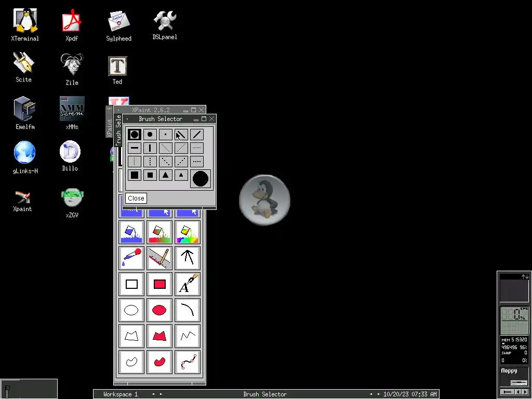This screenshot has height=399, width=532.
Task: Choose the coarse dotted horizontal line brush
Action: [x=197, y=162]
